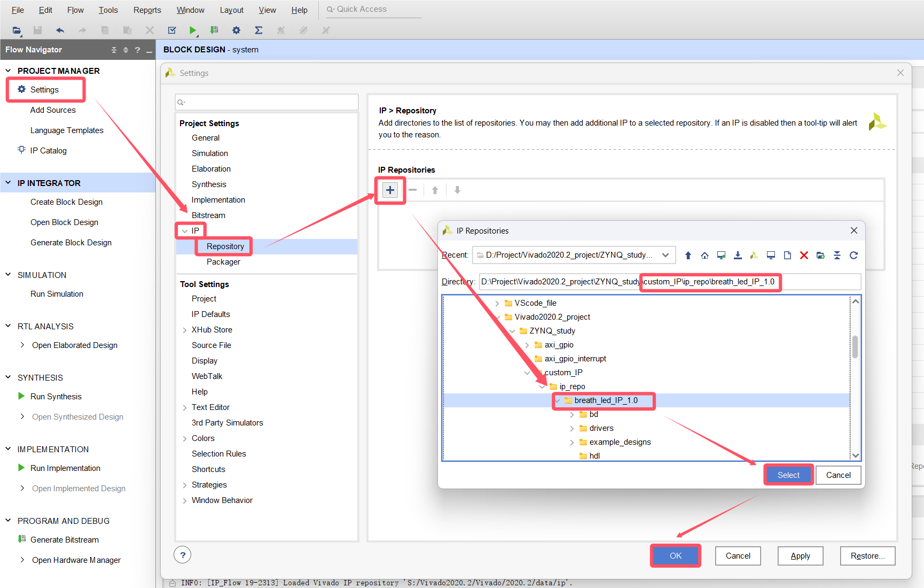Viewport: 924px width, 588px height.
Task: Click Generate Bitstream in Flow Navigator
Action: click(x=65, y=540)
